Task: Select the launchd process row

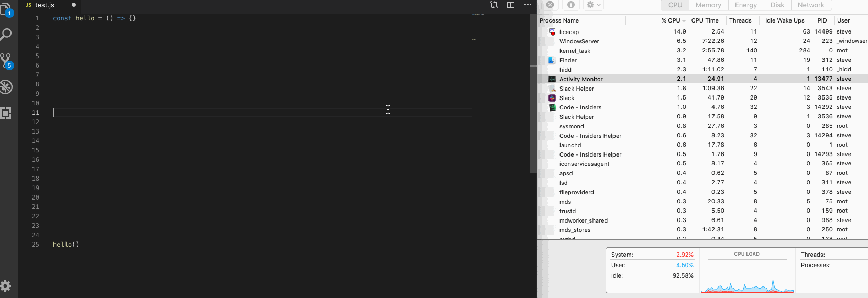Action: pyautogui.click(x=703, y=145)
